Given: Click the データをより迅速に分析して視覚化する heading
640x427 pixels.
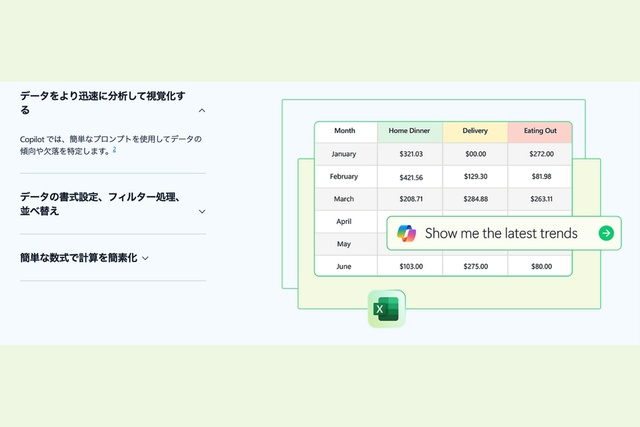Looking at the screenshot, I should [x=103, y=102].
